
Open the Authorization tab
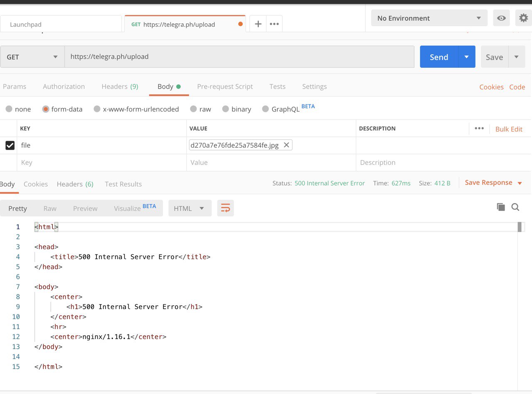64,87
